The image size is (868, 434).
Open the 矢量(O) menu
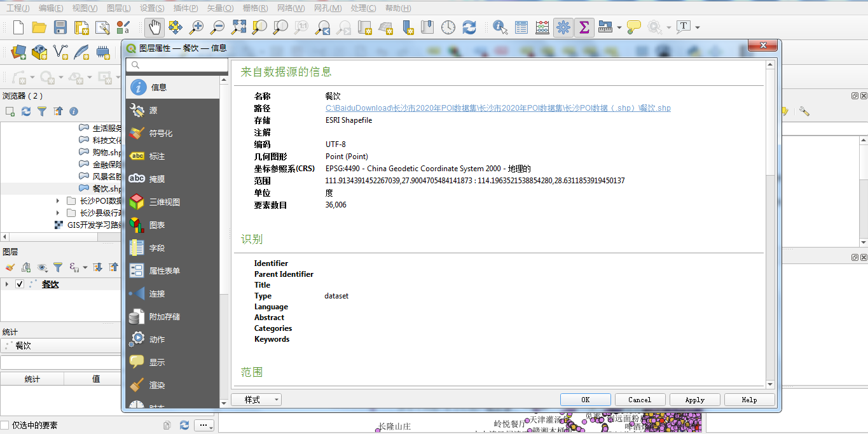click(220, 8)
